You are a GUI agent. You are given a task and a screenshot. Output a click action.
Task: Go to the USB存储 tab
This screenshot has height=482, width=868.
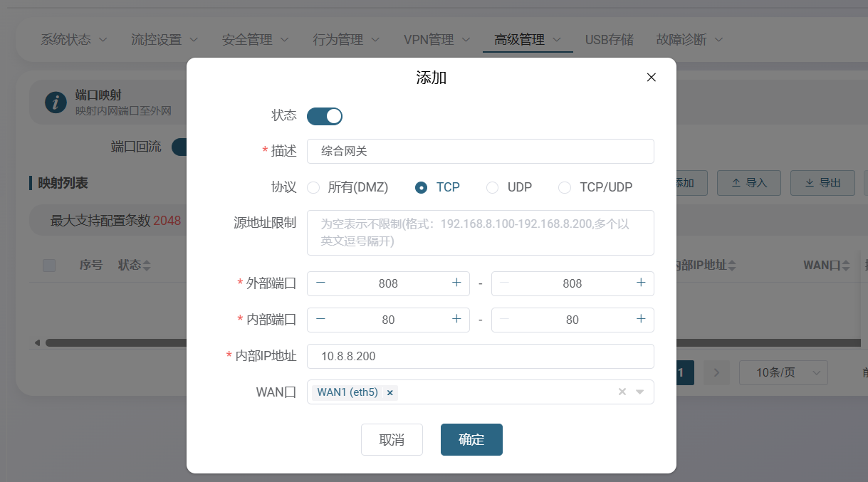coord(609,40)
